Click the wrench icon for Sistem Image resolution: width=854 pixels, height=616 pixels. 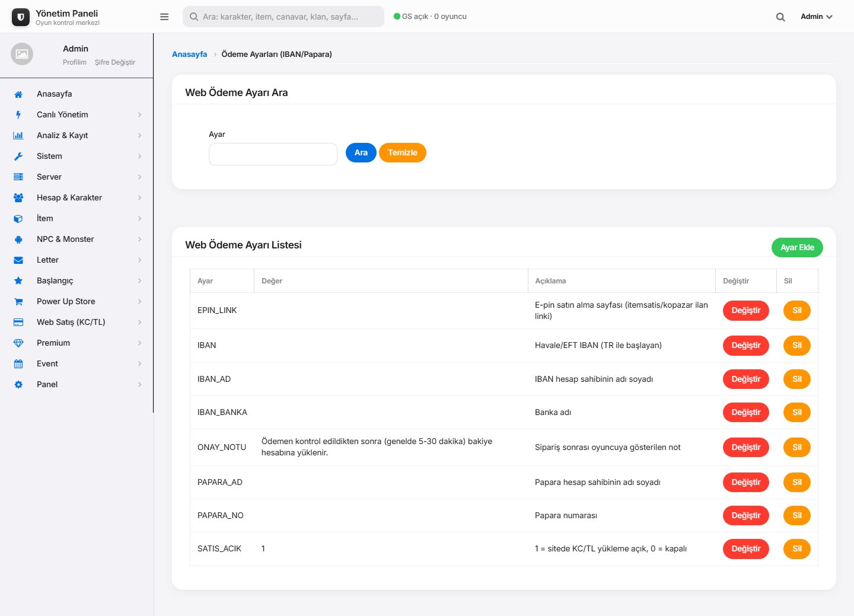coord(18,157)
